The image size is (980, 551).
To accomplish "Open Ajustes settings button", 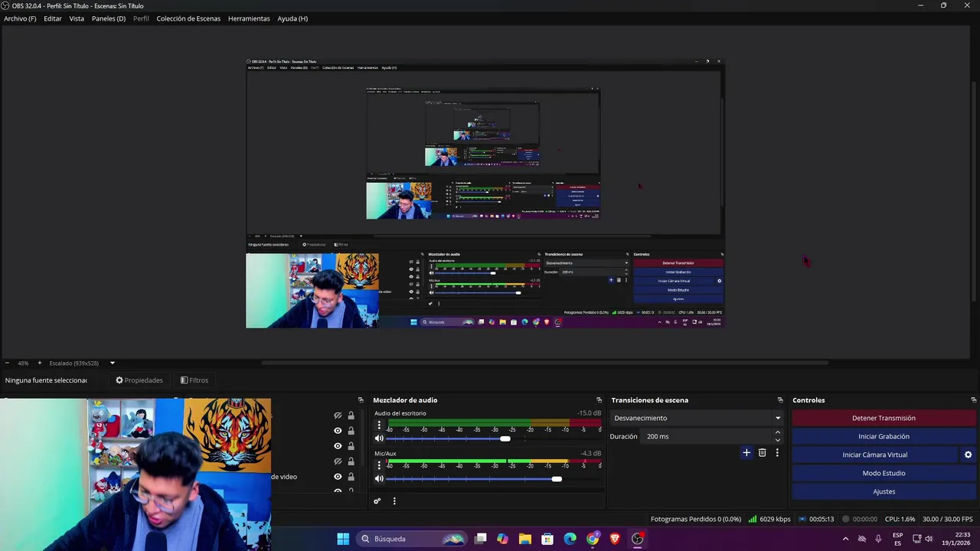I will (884, 491).
